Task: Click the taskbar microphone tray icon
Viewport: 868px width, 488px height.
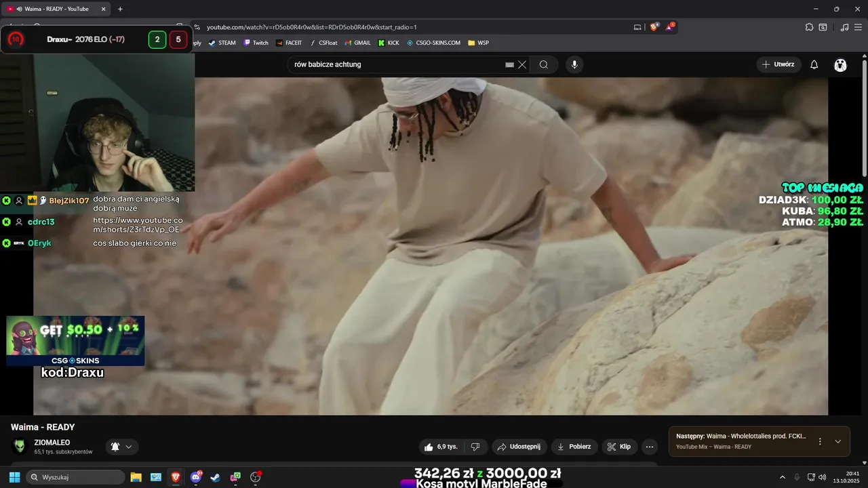Action: tap(797, 477)
